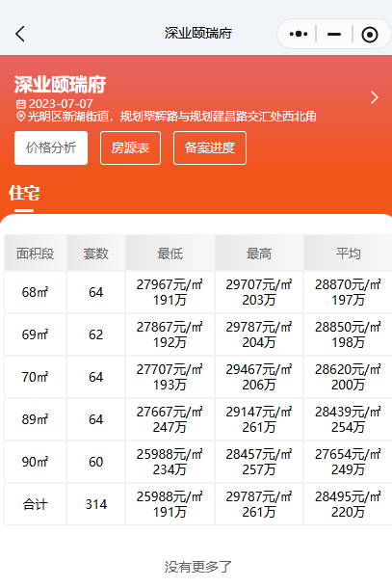392x588 pixels.
Task: Click average price 28439元/㎡ cell
Action: [348, 419]
